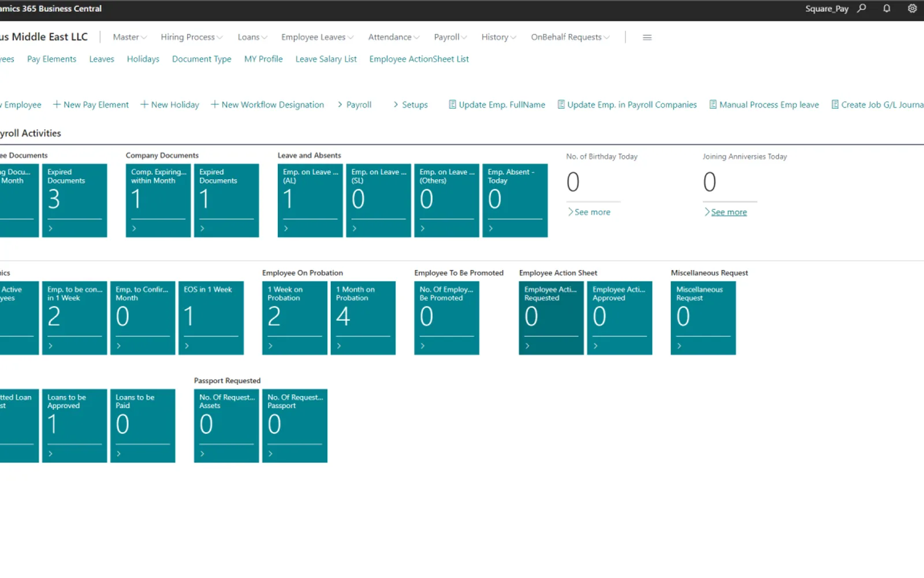Click arrow on Loans to be Approved tile

51,454
